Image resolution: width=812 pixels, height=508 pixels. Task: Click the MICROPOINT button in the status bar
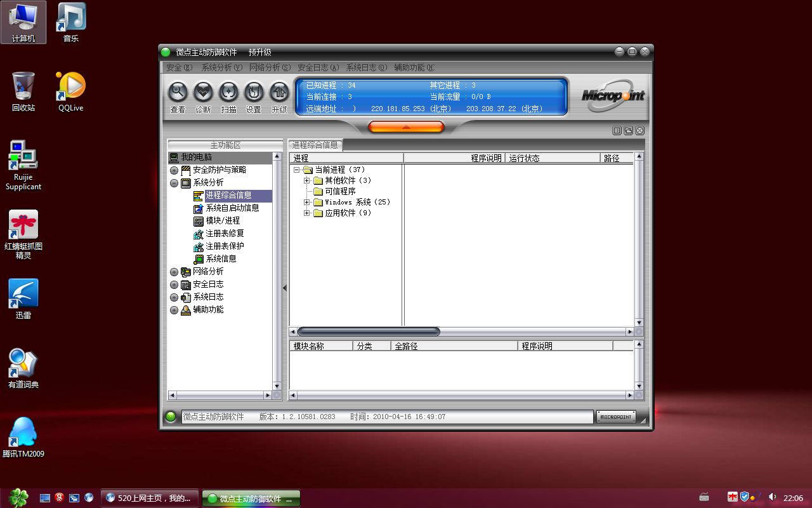(616, 417)
